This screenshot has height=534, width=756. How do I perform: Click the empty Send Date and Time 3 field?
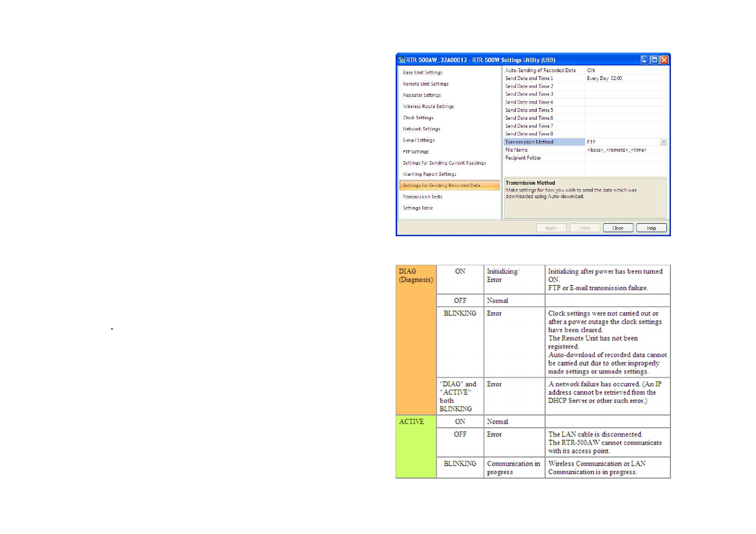pyautogui.click(x=626, y=94)
